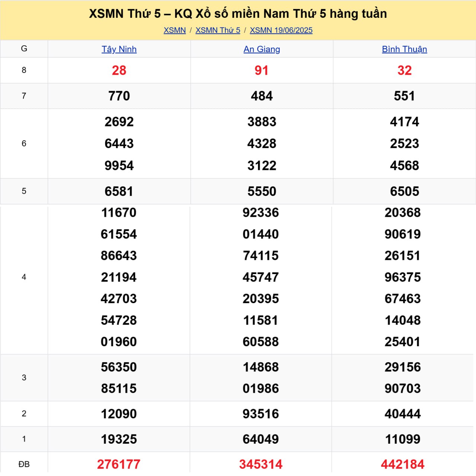476x476 pixels.
Task: Click Bình Thuận number 90619
Action: pos(403,234)
